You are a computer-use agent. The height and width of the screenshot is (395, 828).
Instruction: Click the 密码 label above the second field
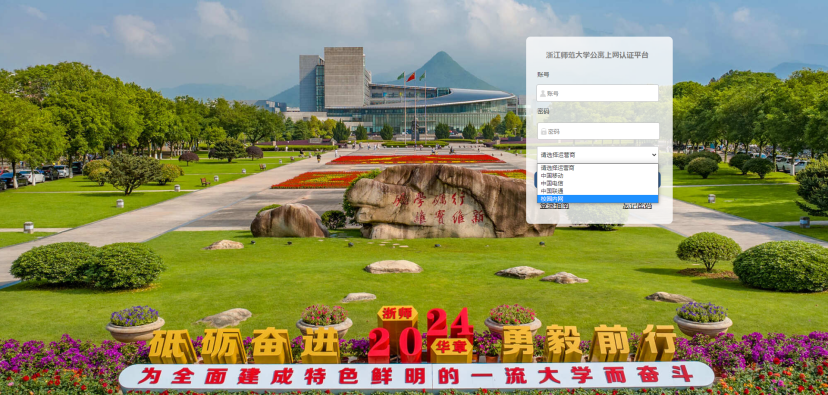point(543,112)
